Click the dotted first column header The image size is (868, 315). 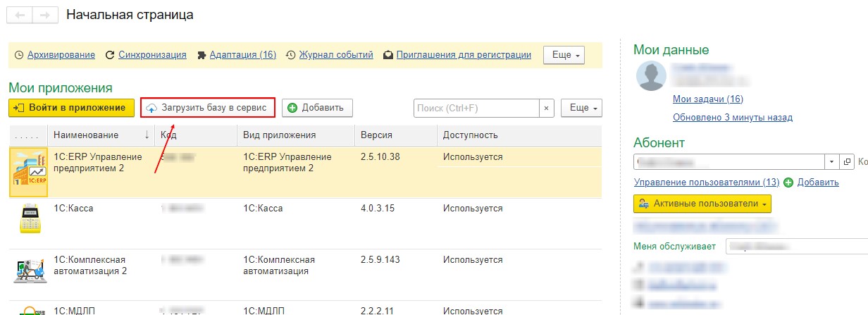27,135
